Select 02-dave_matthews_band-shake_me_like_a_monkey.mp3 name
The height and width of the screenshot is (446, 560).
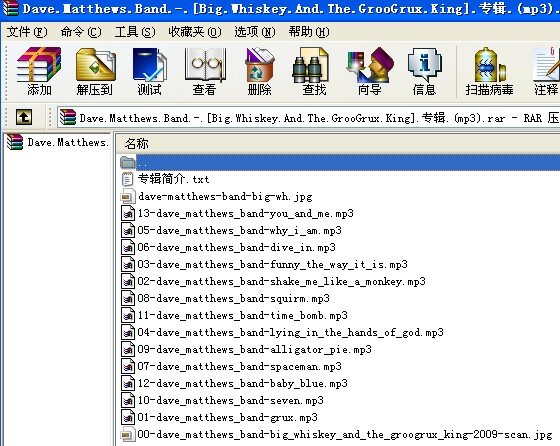pos(281,281)
